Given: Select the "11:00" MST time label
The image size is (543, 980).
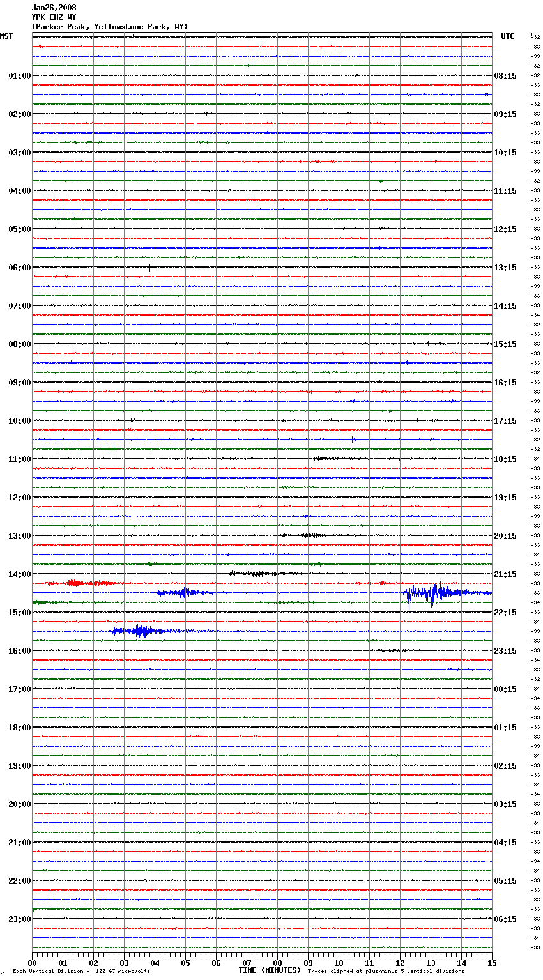Looking at the screenshot, I should [x=20, y=459].
